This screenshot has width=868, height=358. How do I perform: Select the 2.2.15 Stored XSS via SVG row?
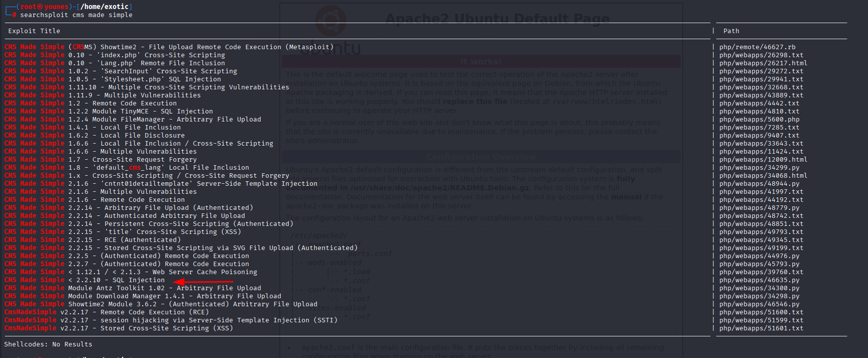(x=181, y=248)
